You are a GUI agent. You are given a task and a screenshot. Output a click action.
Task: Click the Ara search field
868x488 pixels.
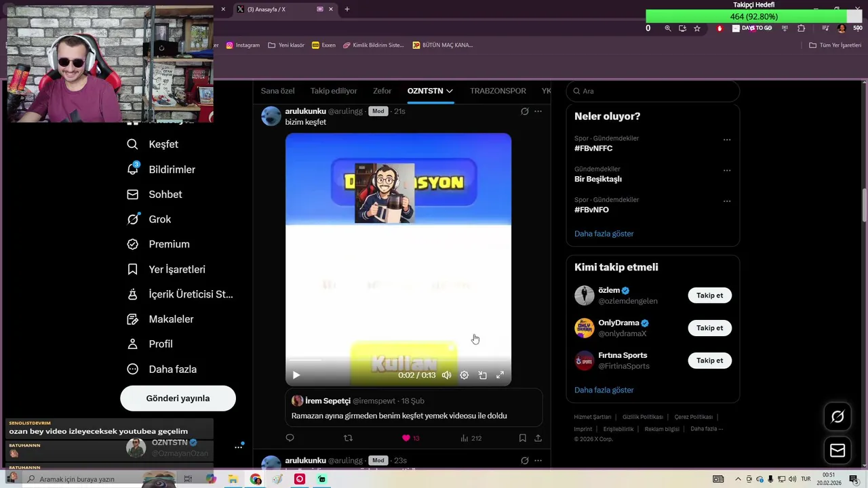click(652, 91)
